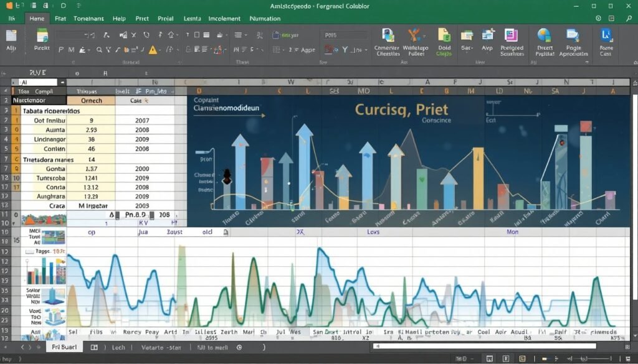Click the ribbon display options icon at top-right
Viewport: 638px width, 364px height.
[x=612, y=18]
